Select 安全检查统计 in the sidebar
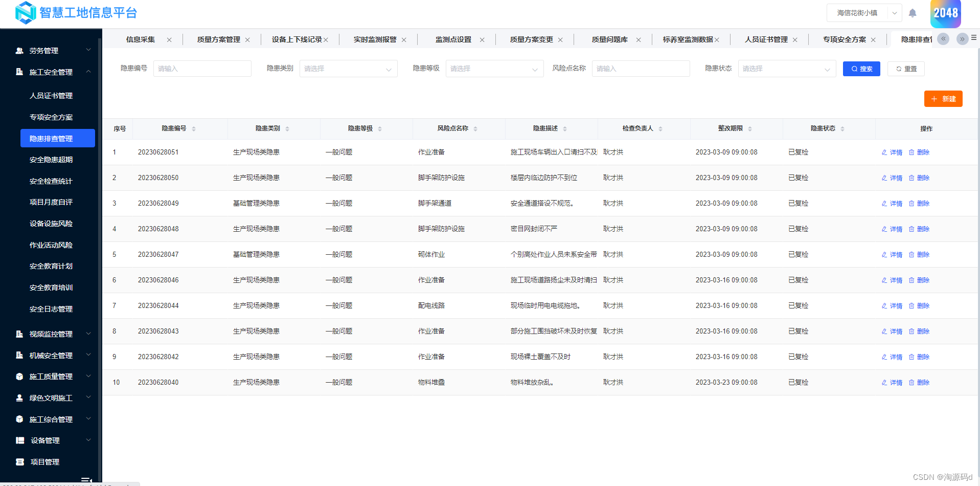The height and width of the screenshot is (486, 980). [51, 181]
